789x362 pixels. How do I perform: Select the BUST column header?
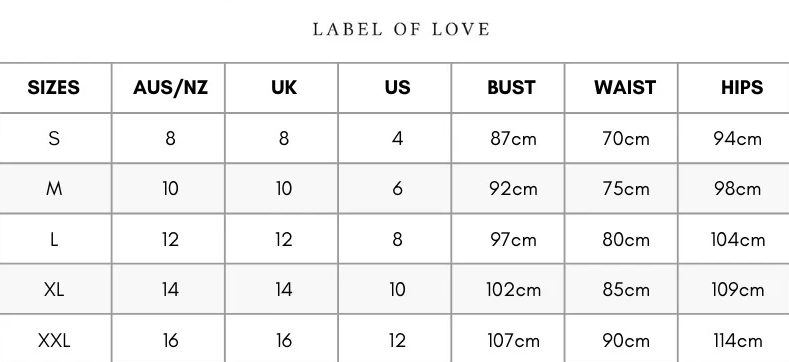[511, 88]
